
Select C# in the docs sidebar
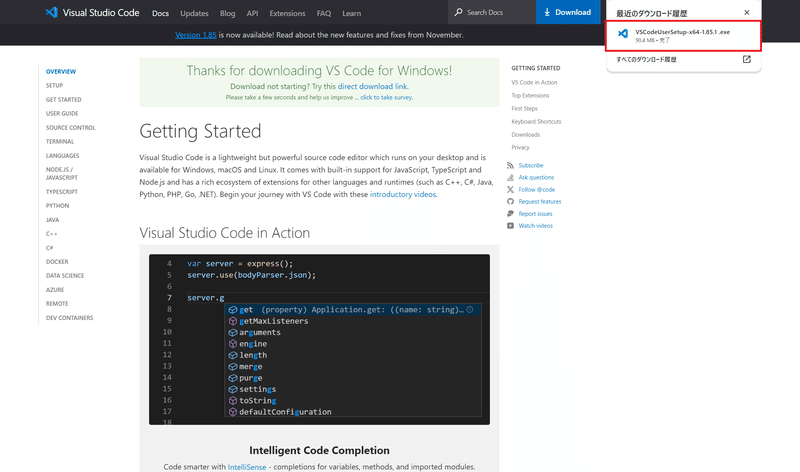[49, 247]
